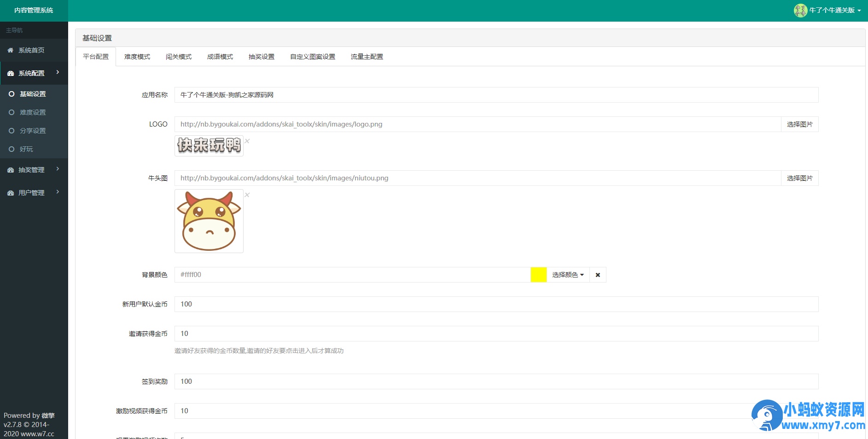Select the 基础设置 sidebar item

click(33, 94)
